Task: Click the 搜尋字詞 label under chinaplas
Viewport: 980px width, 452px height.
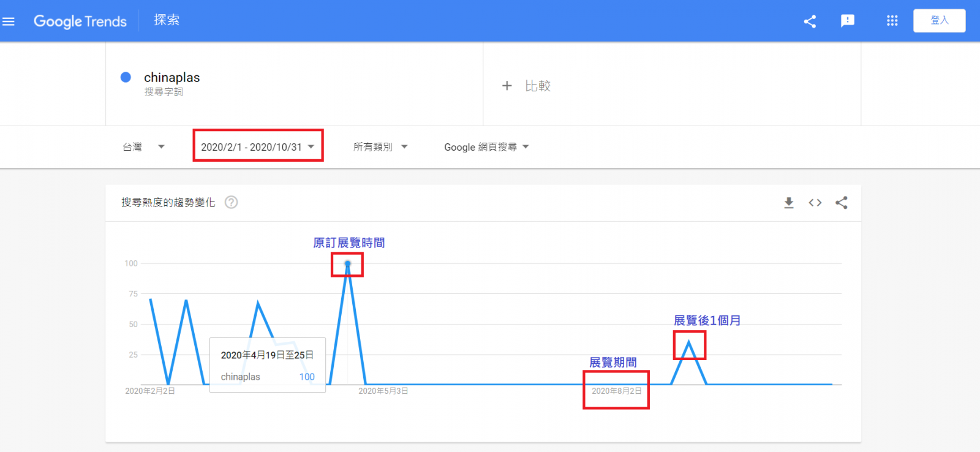Action: 164,92
